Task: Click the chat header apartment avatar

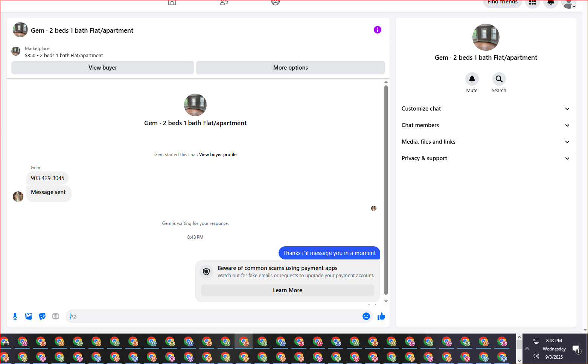Action: (20, 30)
